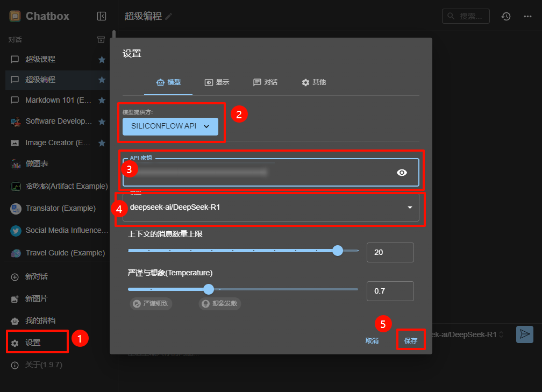Collapse the sidebar with the panel icon
The width and height of the screenshot is (542, 392).
(102, 16)
